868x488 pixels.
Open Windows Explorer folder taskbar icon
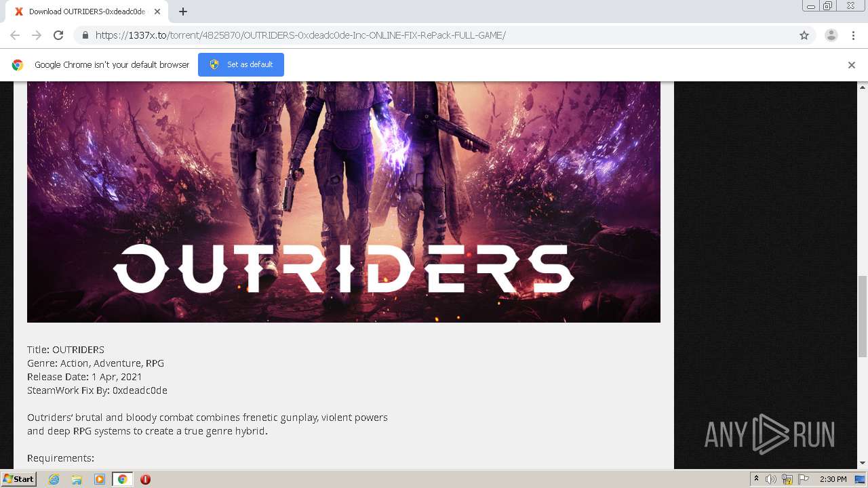point(77,479)
